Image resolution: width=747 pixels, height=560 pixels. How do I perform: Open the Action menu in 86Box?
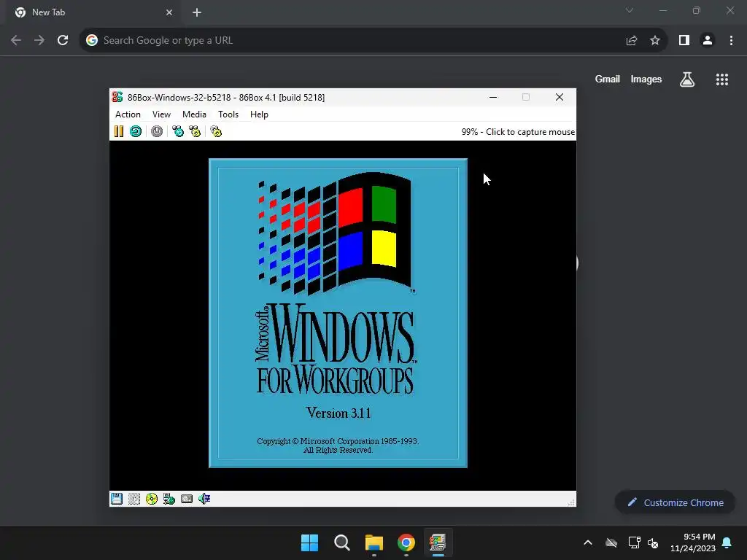(x=128, y=114)
